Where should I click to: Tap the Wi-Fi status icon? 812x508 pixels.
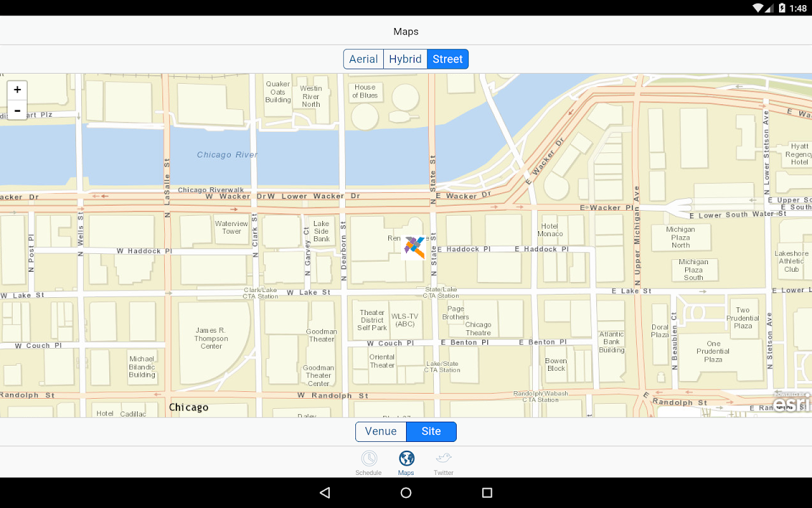[758, 8]
